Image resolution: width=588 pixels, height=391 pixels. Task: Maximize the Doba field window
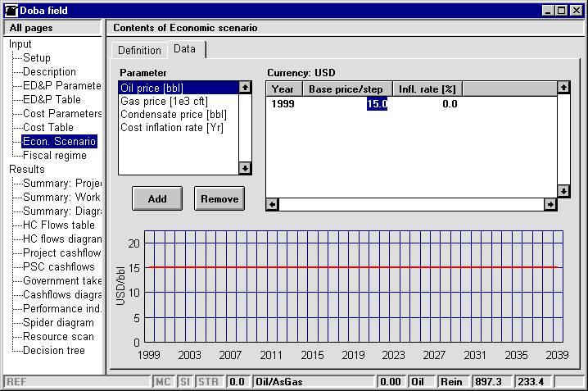(x=561, y=11)
